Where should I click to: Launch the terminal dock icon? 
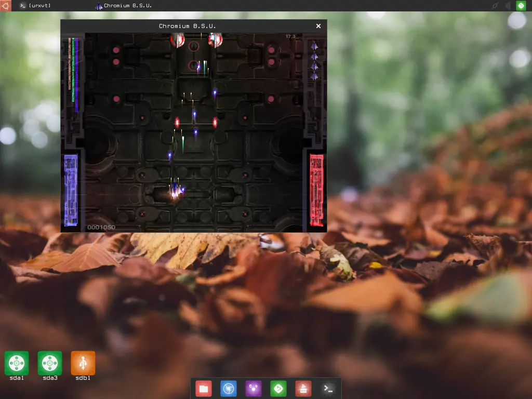coord(328,389)
